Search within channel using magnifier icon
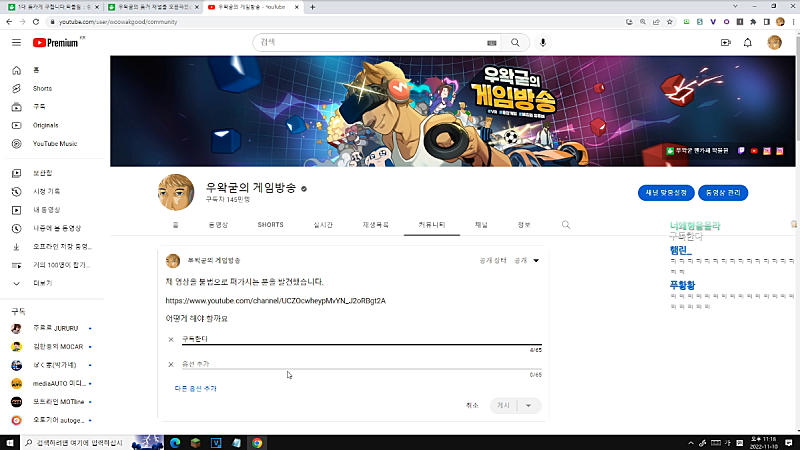800x450 pixels. pyautogui.click(x=566, y=225)
